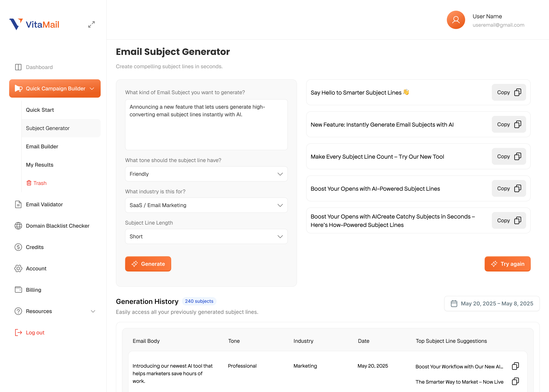Viewport: 549px width, 392px height.
Task: Click the Trash bin icon in sidebar
Action: point(29,183)
